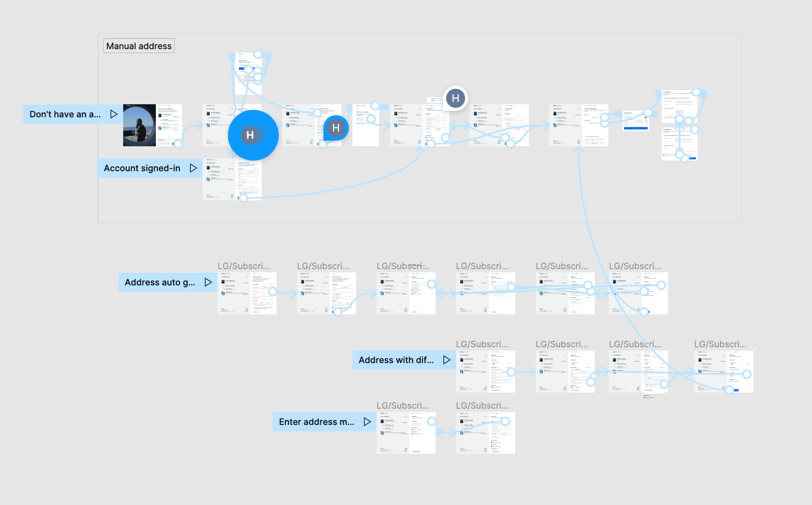Select the small sign-in frame above the main row
The height and width of the screenshot is (505, 812).
pyautogui.click(x=248, y=74)
